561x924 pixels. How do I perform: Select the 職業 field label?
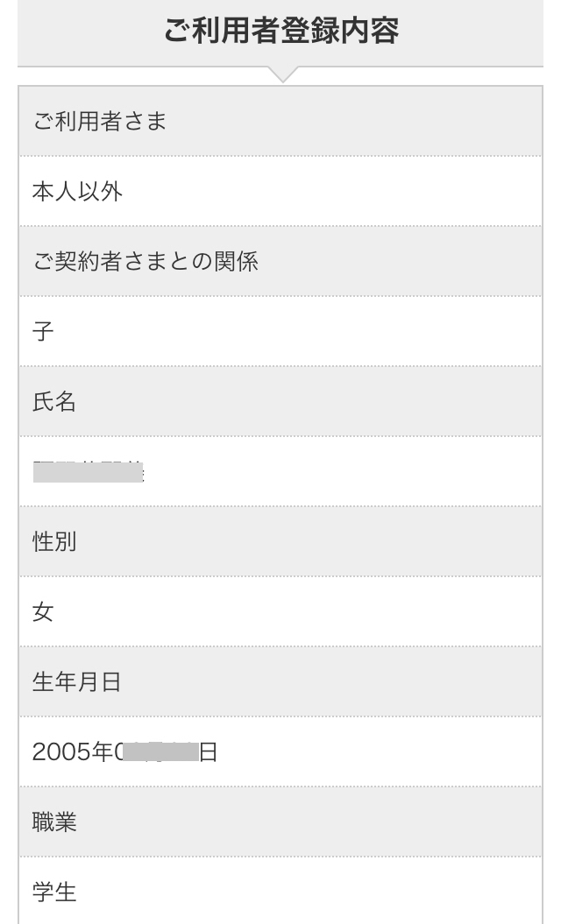[54, 822]
